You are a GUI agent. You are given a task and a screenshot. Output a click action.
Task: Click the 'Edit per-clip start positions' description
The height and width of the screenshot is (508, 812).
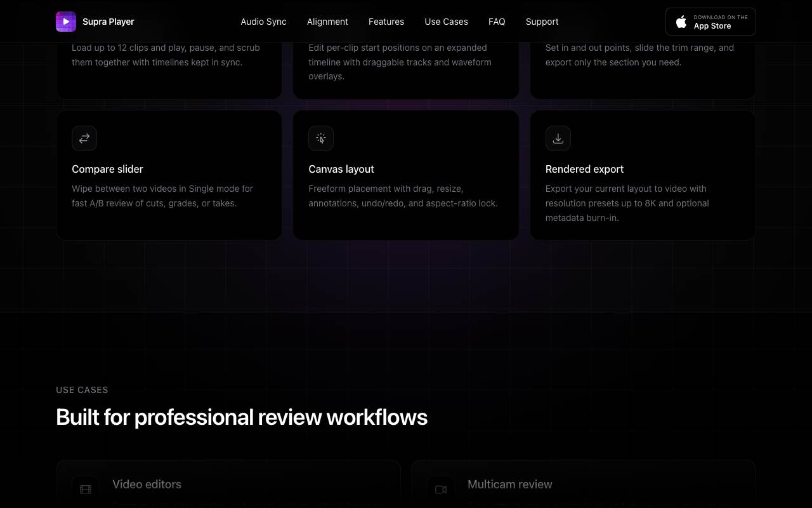tap(400, 62)
